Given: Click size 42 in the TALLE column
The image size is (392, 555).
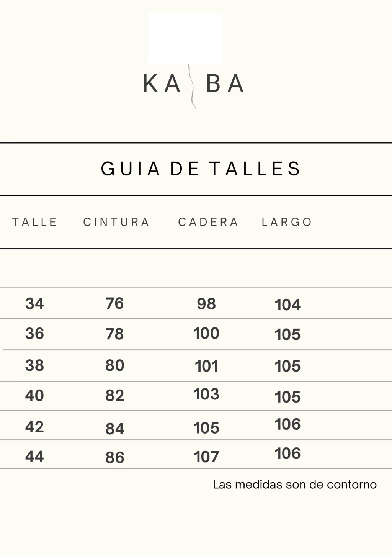Looking at the screenshot, I should click(x=34, y=427).
